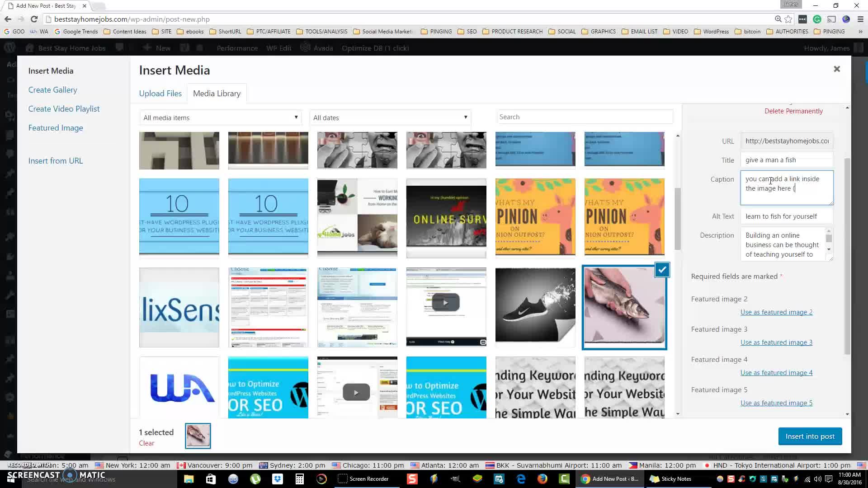
Task: Select the Nike shoe thumbnail
Action: [535, 307]
